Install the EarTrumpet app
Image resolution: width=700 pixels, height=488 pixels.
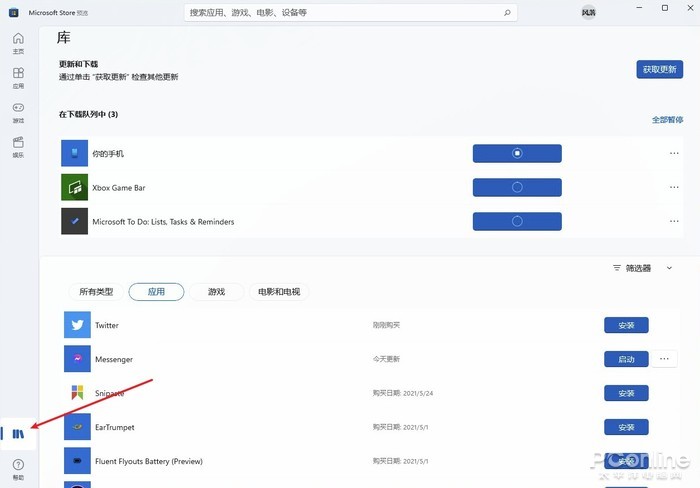(626, 427)
